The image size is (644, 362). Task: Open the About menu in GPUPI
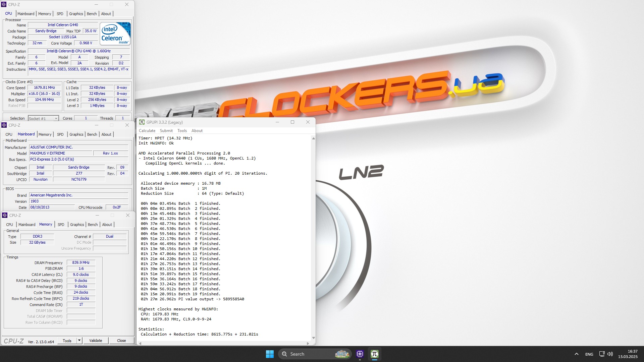click(x=197, y=131)
